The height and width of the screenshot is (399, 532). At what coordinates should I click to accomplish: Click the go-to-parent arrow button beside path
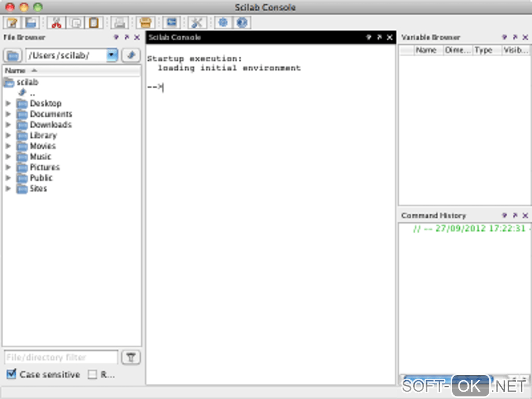(131, 55)
